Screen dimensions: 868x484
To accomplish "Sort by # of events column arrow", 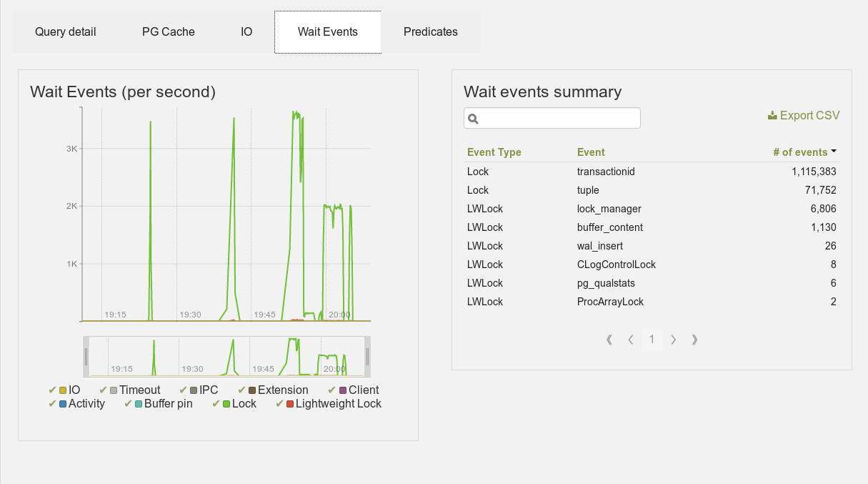I will (x=834, y=152).
